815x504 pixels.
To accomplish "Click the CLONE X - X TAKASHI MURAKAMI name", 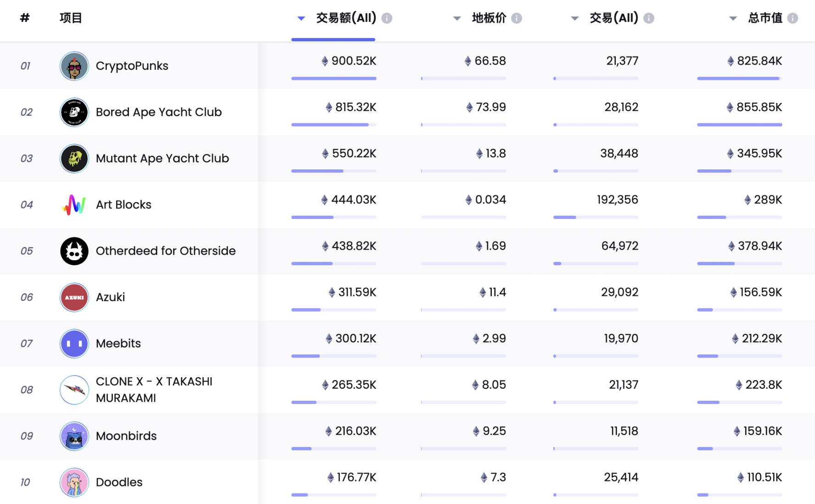I will 154,390.
